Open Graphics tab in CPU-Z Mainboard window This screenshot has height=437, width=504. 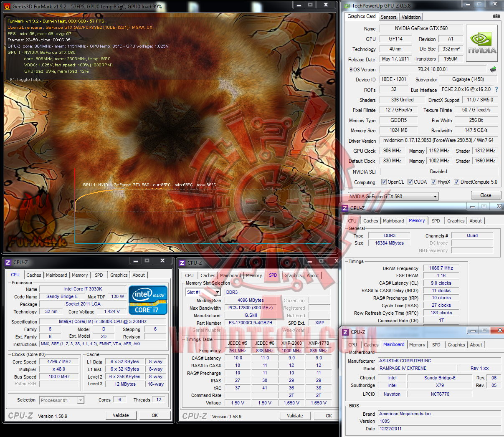click(456, 345)
